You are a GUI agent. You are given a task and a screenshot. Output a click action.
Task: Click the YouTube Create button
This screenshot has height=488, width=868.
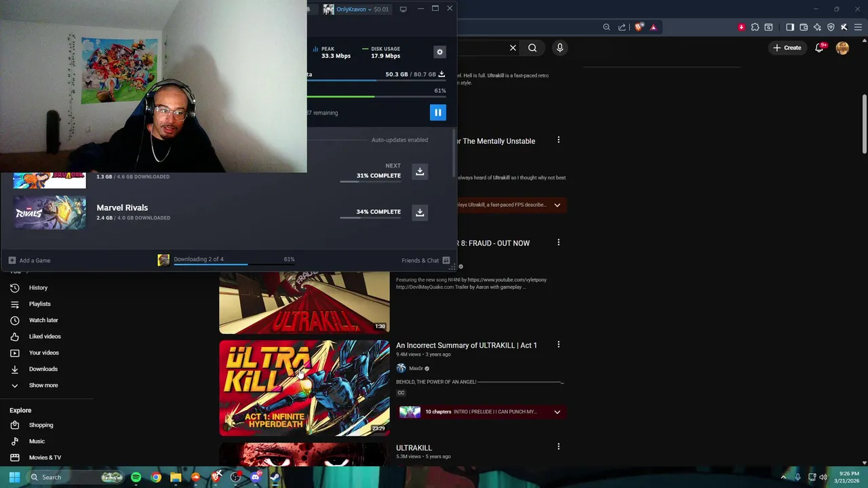(x=787, y=47)
